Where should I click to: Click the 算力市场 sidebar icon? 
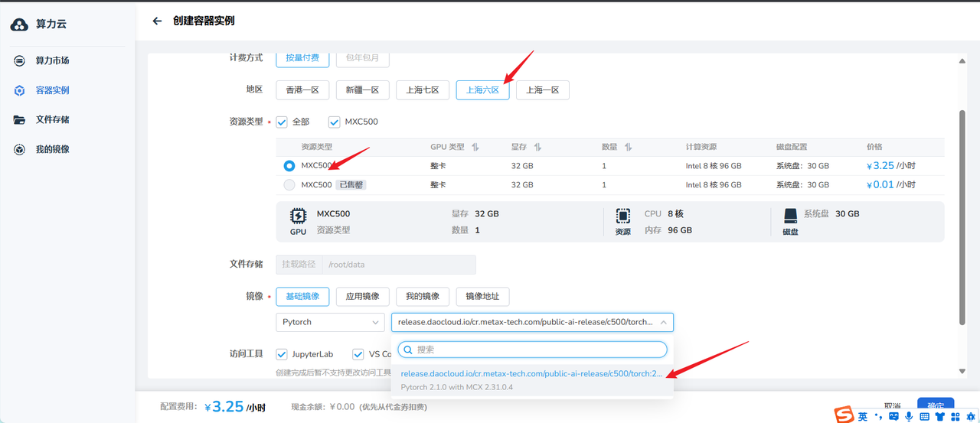click(x=20, y=60)
